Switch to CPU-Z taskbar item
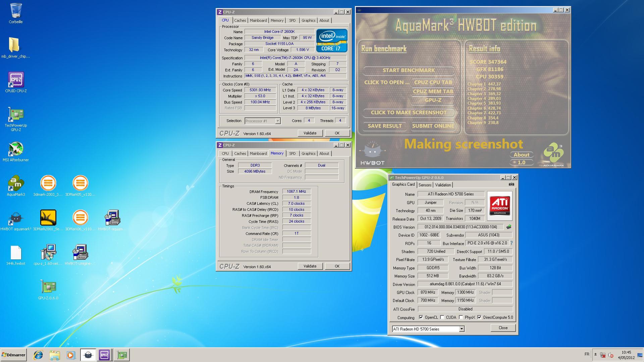Viewport: 644px width, 362px height. point(104,355)
